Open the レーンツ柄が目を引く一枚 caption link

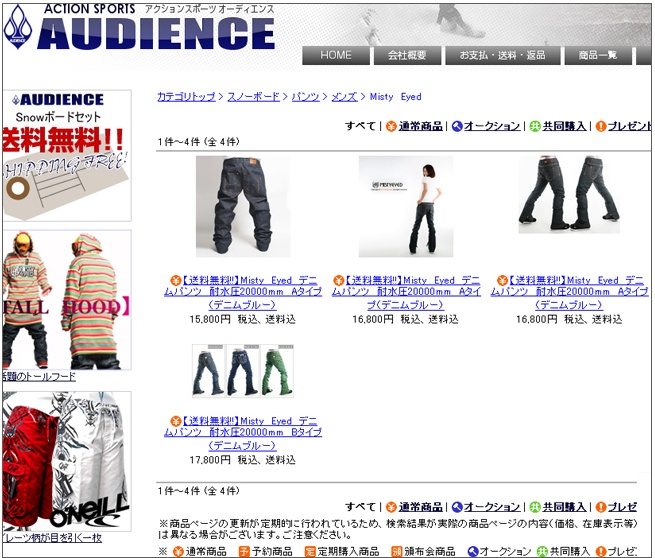(x=52, y=538)
